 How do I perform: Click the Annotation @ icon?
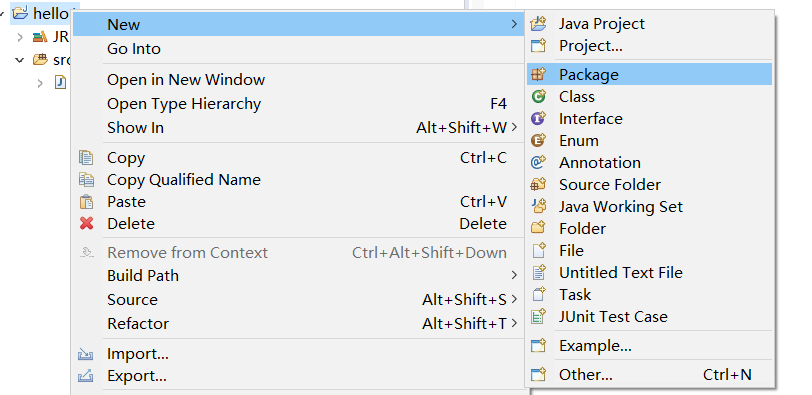coord(539,163)
